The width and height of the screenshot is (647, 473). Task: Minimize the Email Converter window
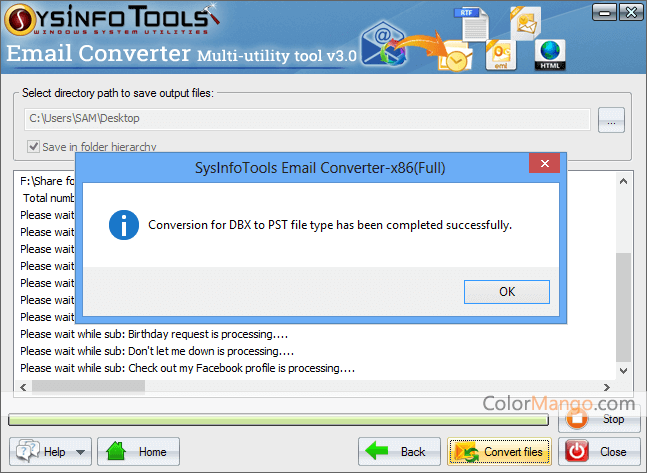[x=604, y=12]
